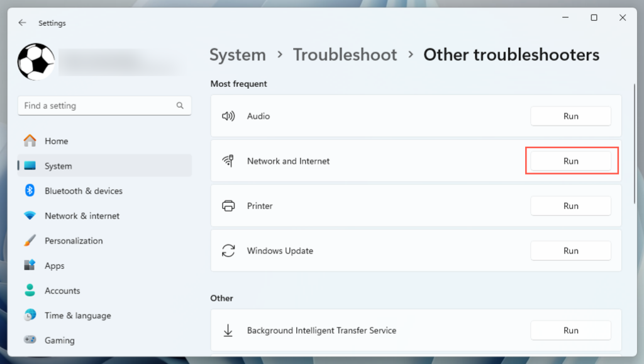Open the Network & internet sidebar icon
The width and height of the screenshot is (644, 364).
30,215
